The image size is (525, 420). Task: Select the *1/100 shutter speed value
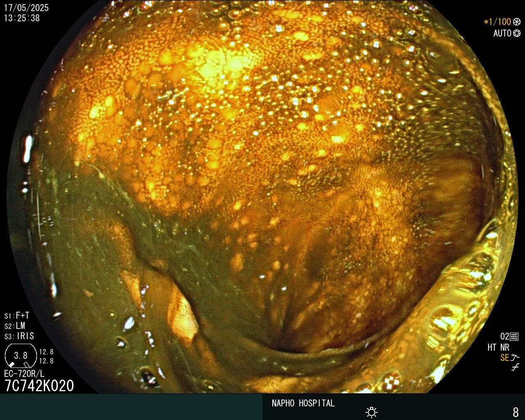tap(498, 22)
